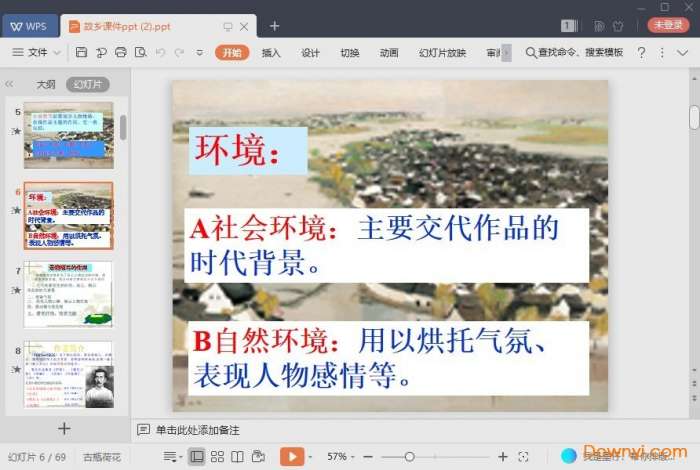This screenshot has height=470, width=700.
Task: Select slide 6 thumbnail
Action: (68, 215)
